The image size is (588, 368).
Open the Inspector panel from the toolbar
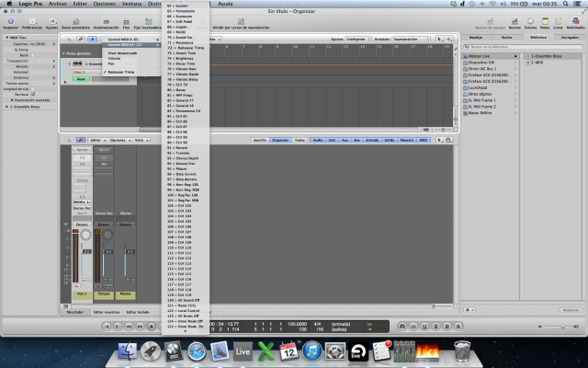coord(10,22)
